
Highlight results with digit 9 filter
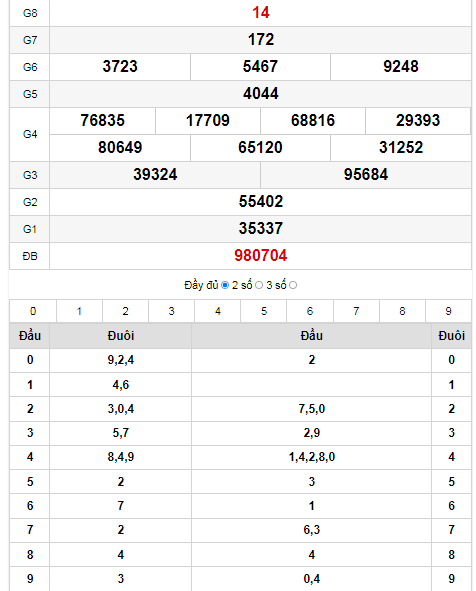[448, 311]
